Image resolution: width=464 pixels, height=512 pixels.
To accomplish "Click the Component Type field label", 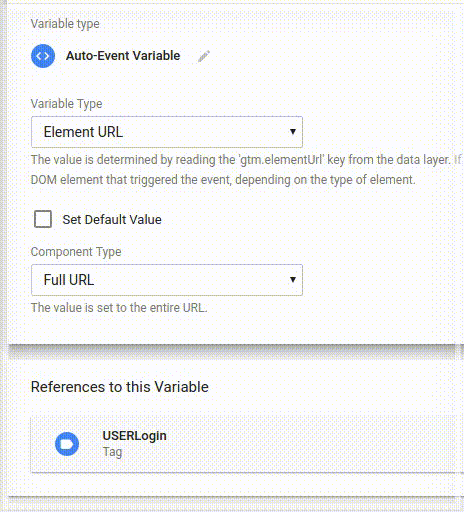I will pos(76,252).
